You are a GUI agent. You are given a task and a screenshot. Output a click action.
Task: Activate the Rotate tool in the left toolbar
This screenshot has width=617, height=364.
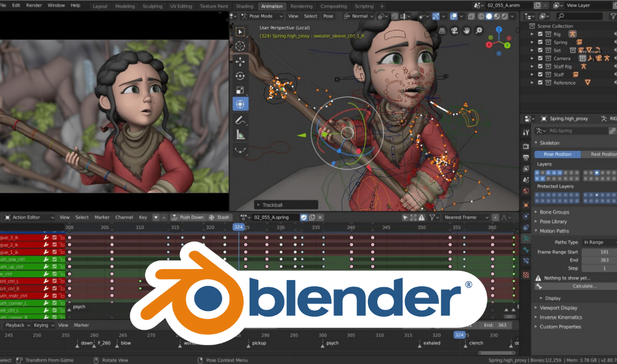[x=240, y=75]
